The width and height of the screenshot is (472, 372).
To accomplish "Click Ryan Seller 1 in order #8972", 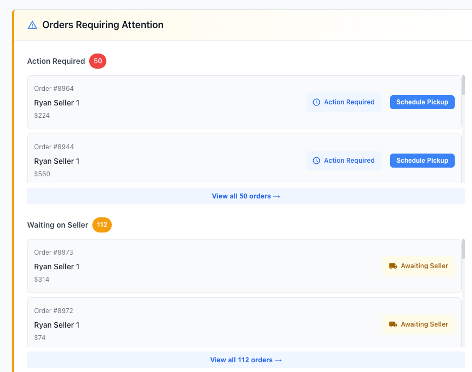I will click(x=57, y=325).
